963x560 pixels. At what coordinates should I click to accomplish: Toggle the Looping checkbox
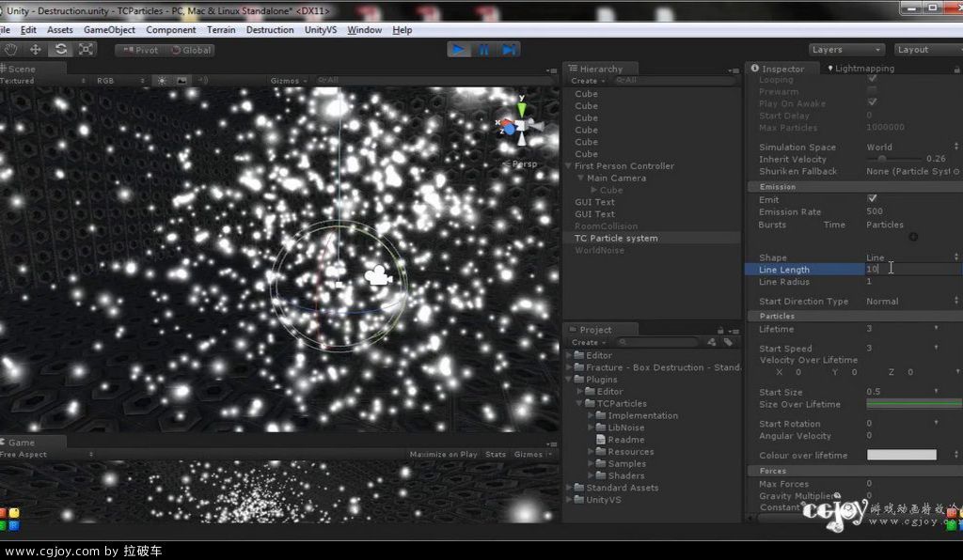click(872, 79)
